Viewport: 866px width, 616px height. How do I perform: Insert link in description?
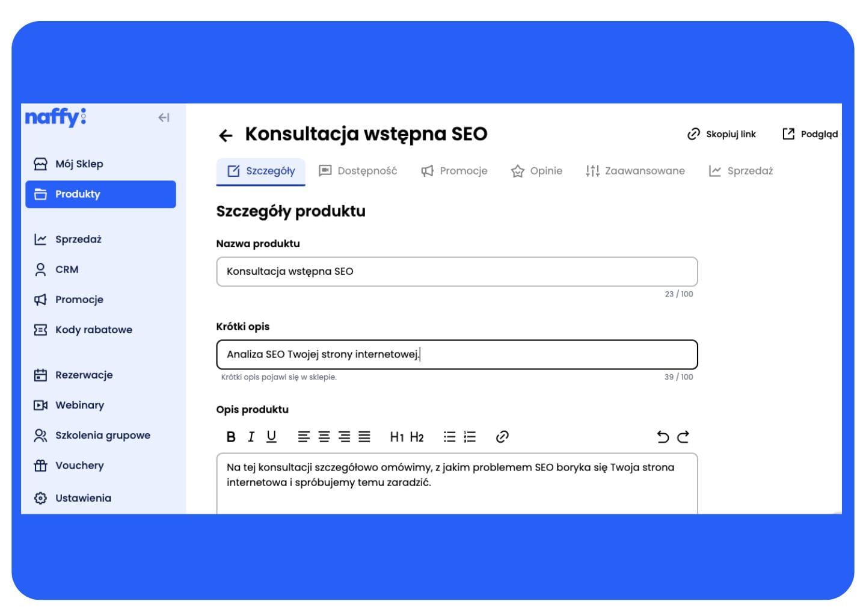502,437
